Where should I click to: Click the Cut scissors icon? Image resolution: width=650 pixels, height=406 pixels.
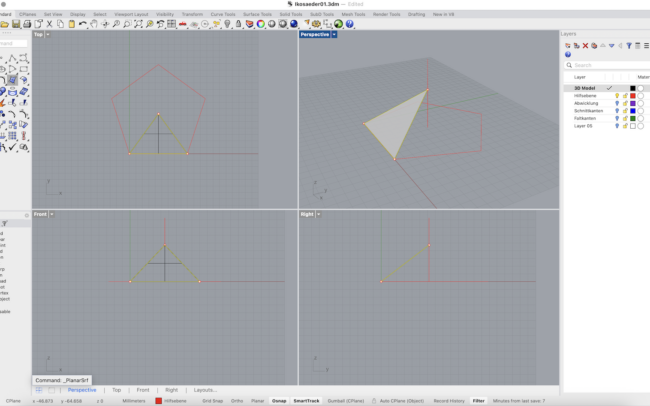coord(50,24)
